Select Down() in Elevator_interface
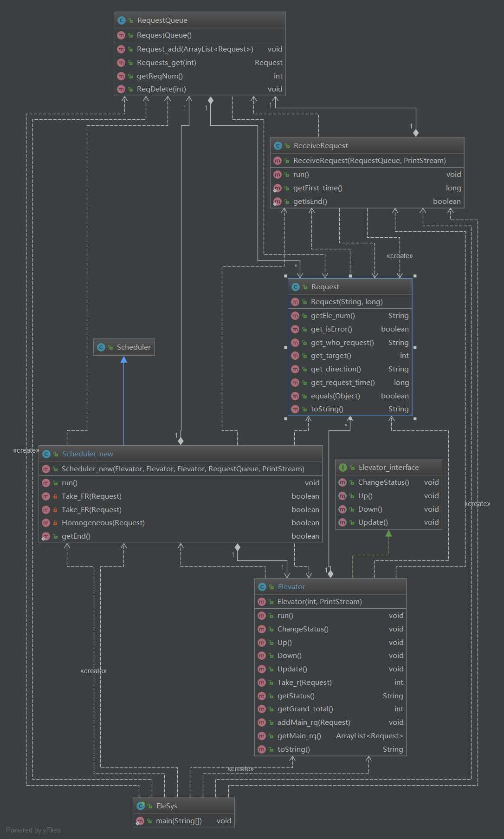 (x=388, y=509)
